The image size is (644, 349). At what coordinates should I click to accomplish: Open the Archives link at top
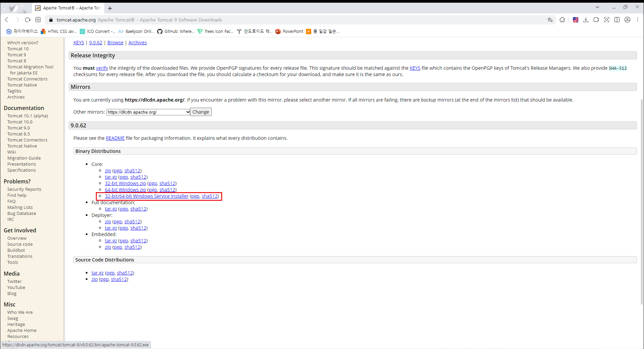coord(137,43)
